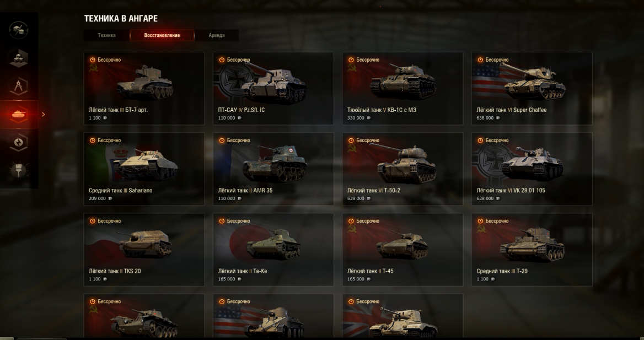Viewport: 644px width, 340px height.
Task: Open the paintbrush customization sidebar icon
Action: coord(19,170)
